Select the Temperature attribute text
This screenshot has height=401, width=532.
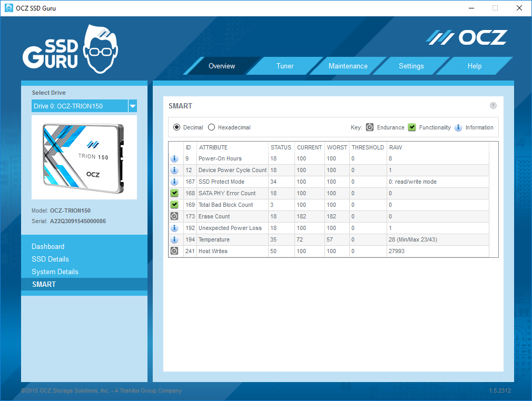click(214, 239)
